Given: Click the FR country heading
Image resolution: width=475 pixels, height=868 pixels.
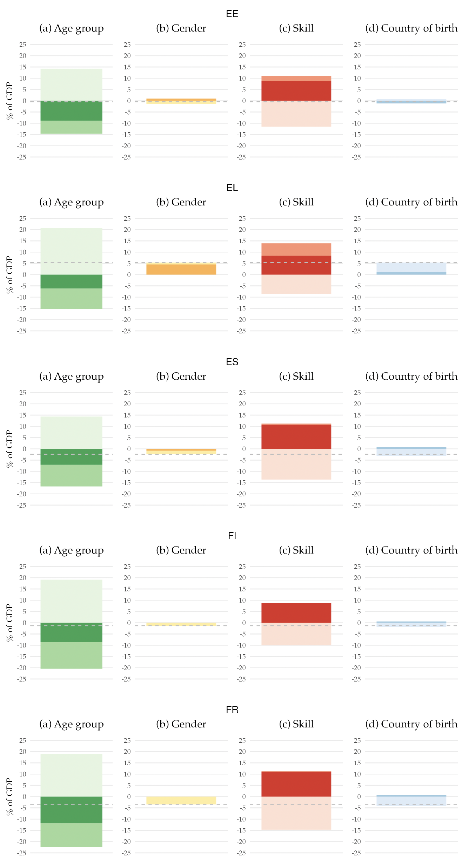Looking at the screenshot, I should 232,710.
